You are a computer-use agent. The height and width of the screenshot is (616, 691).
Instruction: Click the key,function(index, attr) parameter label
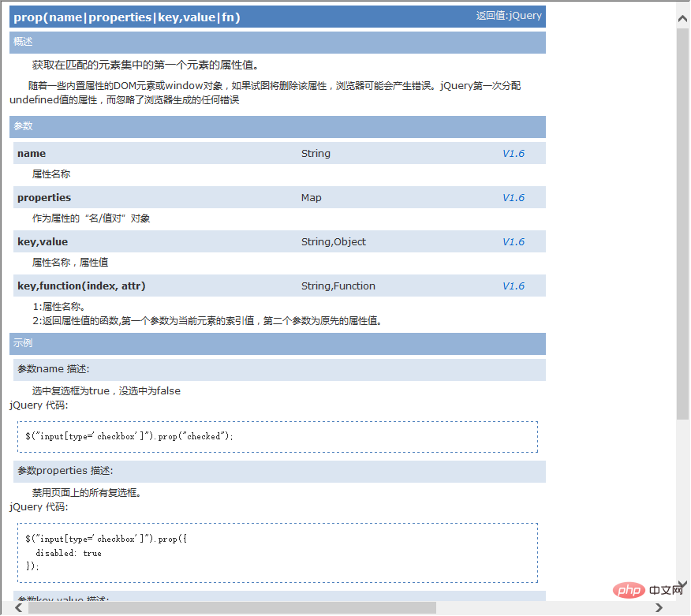[81, 286]
